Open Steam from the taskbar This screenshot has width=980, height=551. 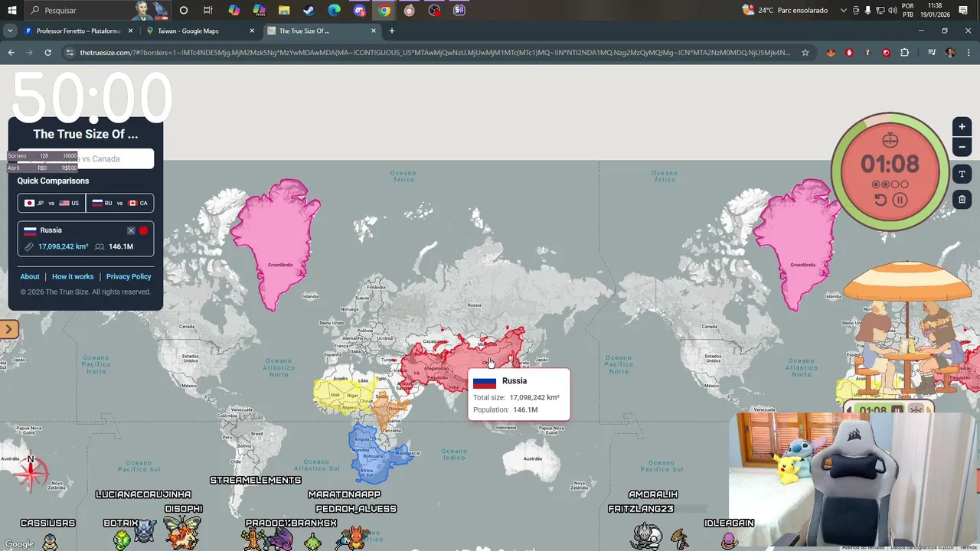tap(309, 10)
